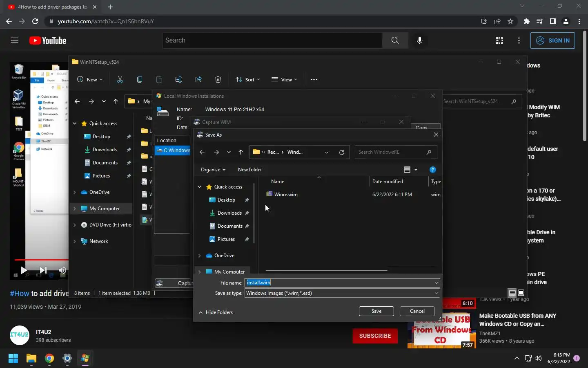Click the red SUBSCRIBE button

pyautogui.click(x=375, y=336)
